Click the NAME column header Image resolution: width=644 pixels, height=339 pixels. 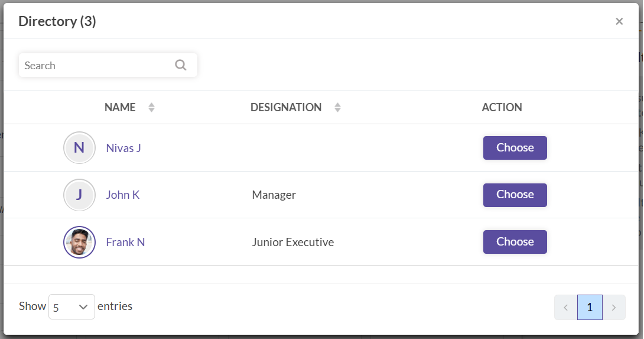pos(120,108)
